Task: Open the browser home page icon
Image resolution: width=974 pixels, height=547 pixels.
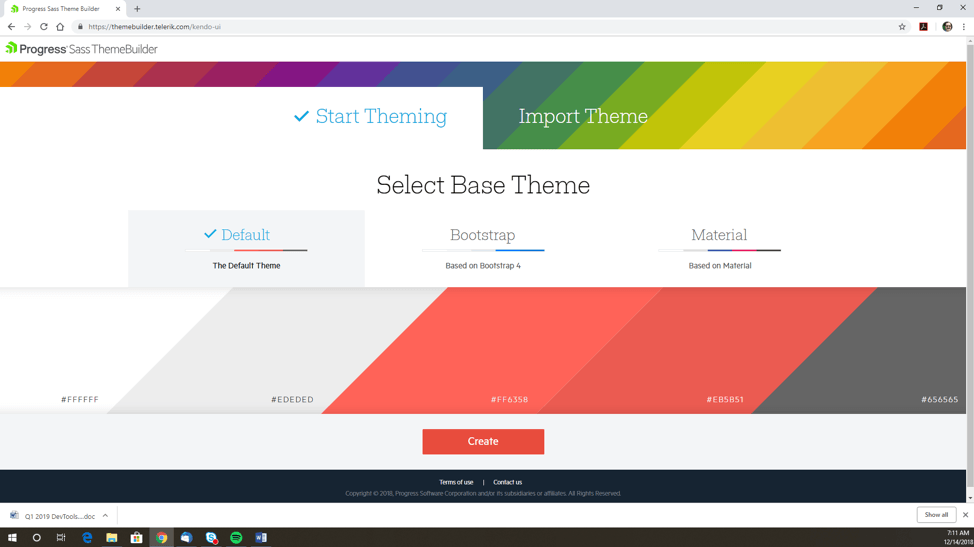Action: [x=60, y=27]
